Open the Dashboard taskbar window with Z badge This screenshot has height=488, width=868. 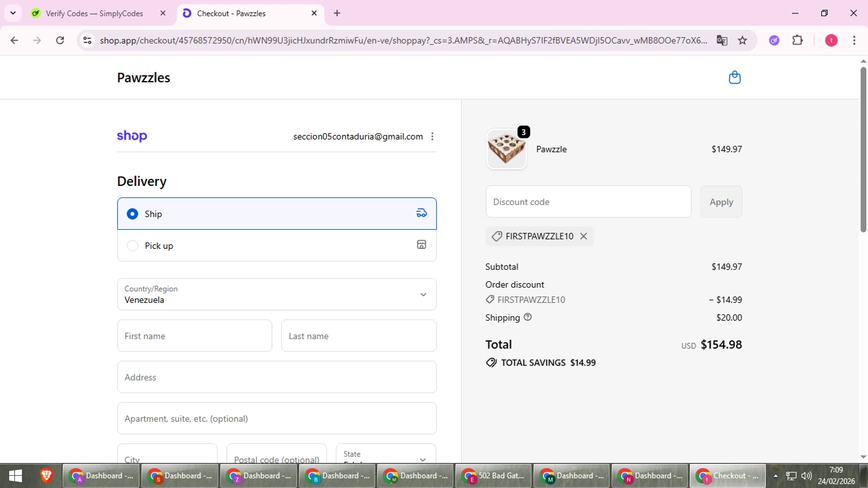258,476
